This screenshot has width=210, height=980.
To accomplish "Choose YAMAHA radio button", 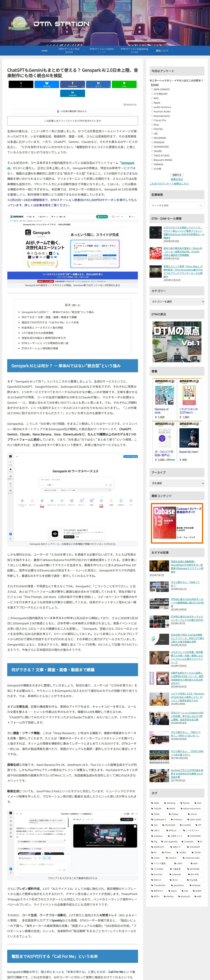I will pyautogui.click(x=152, y=164).
